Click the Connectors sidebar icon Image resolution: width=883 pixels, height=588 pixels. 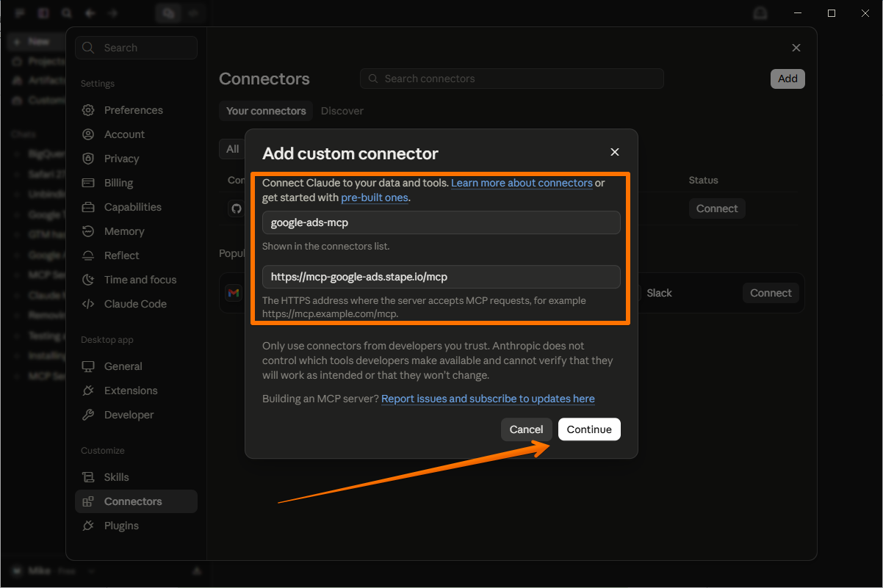pos(88,501)
